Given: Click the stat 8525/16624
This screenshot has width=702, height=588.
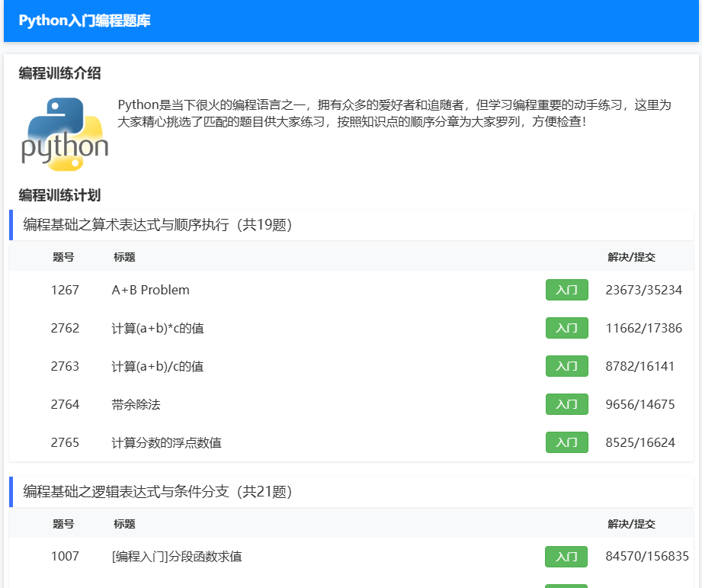Looking at the screenshot, I should (x=640, y=442).
